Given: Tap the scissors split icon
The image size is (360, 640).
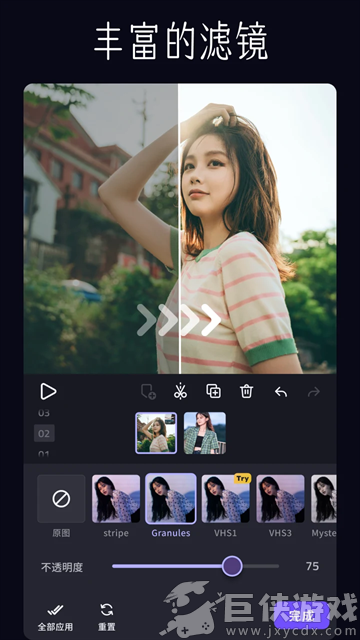Looking at the screenshot, I should pos(180,391).
